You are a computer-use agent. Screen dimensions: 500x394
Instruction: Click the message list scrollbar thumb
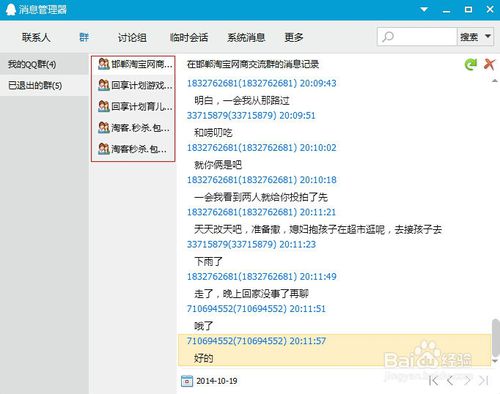[495, 338]
